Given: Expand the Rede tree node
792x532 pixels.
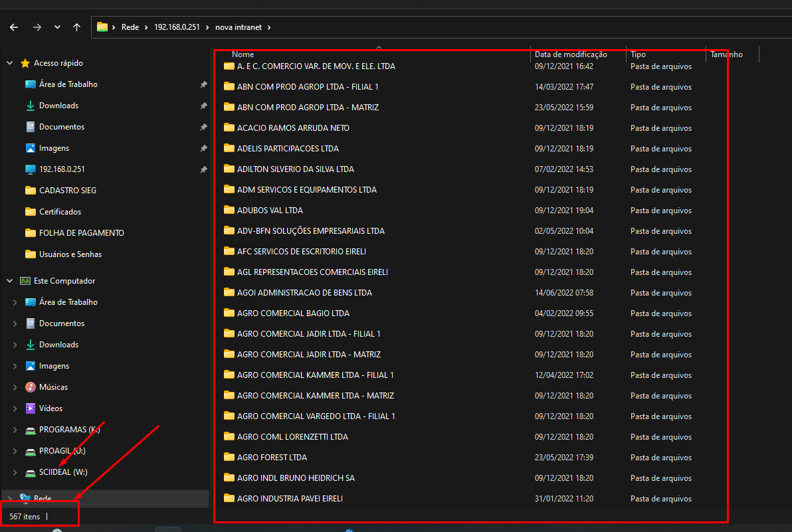Looking at the screenshot, I should [10, 497].
